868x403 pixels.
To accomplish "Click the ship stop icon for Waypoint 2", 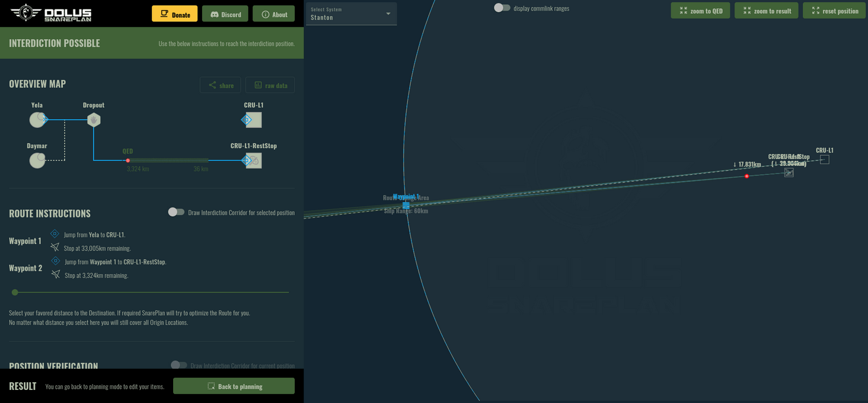I will point(55,274).
